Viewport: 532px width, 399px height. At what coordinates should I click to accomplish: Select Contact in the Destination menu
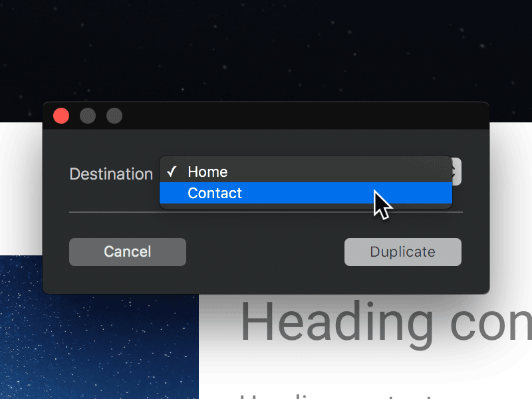[306, 193]
